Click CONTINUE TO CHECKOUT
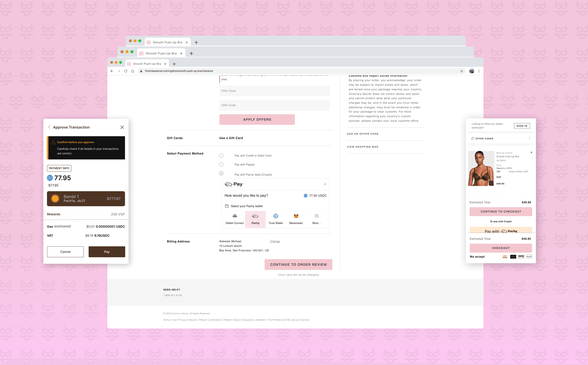 pyautogui.click(x=501, y=212)
